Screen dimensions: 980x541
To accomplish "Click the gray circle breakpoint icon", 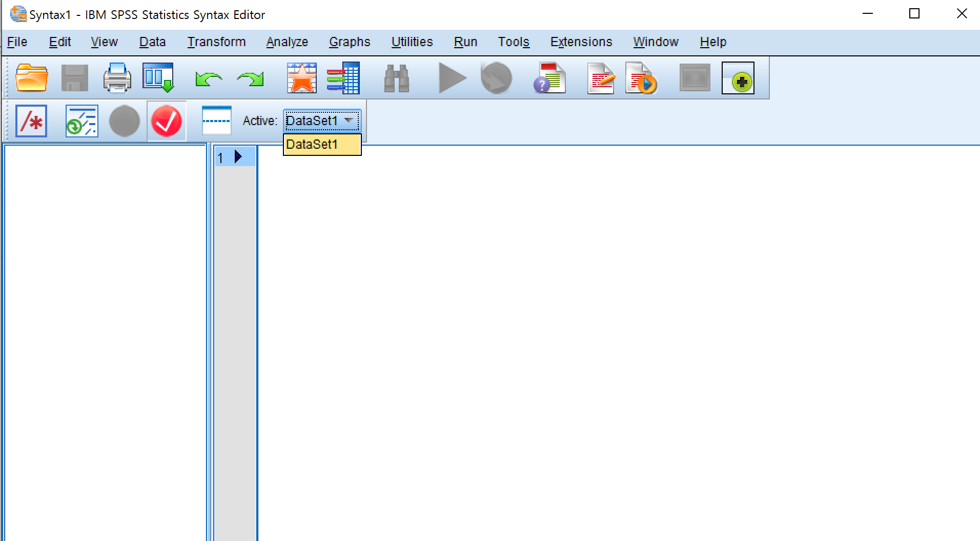I will point(125,121).
